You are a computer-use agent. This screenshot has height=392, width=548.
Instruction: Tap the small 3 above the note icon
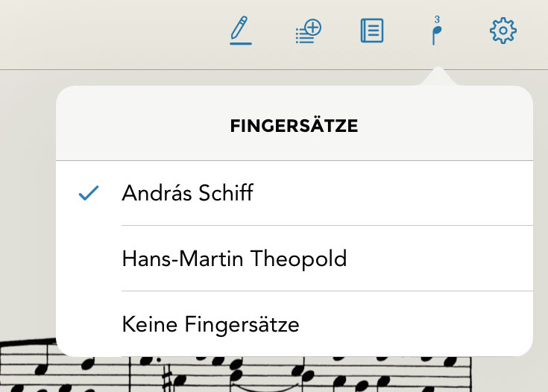(x=437, y=19)
